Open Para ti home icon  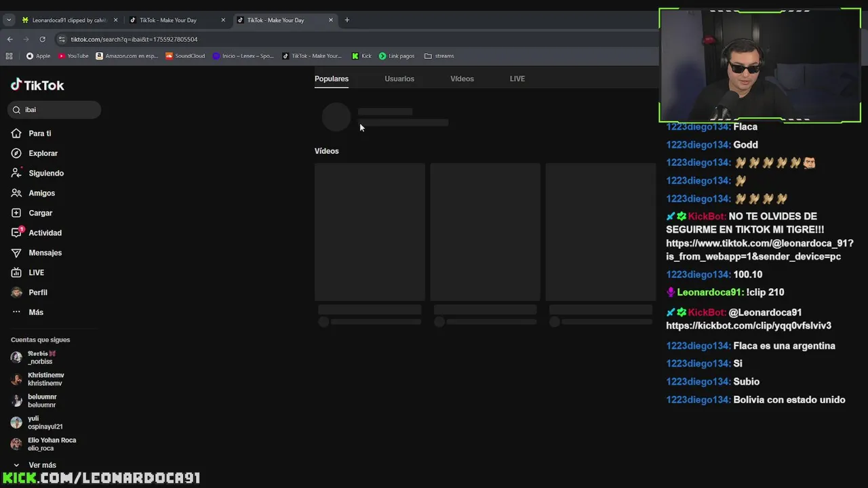point(16,134)
